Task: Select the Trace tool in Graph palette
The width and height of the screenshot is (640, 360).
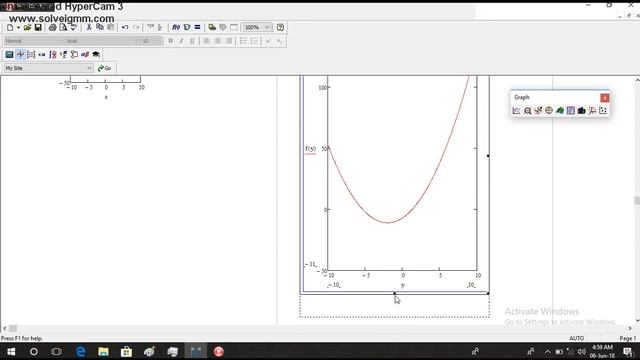Action: tap(538, 111)
